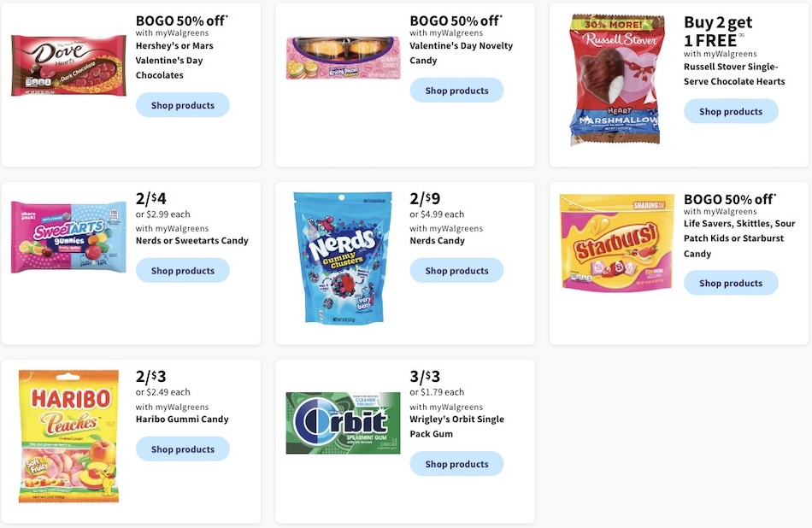
Task: Click Shop products for Haribo Gummi Candy
Action: 182,449
